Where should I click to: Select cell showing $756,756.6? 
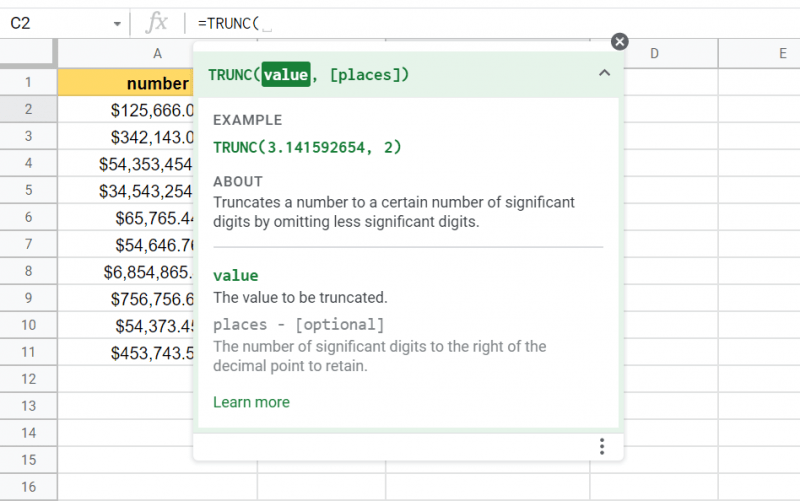126,299
